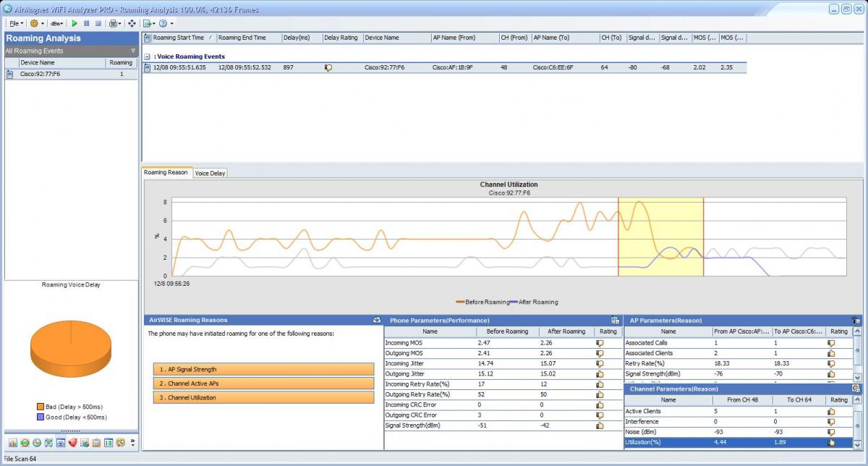Click the Phone Parameters panel header icon
Image resolution: width=868 pixels, height=466 pixels.
coord(615,320)
